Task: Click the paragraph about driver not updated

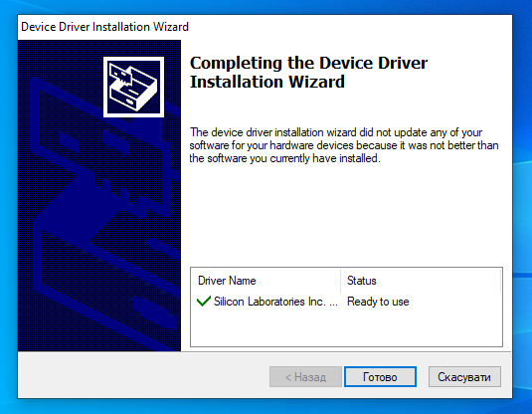Action: point(344,145)
